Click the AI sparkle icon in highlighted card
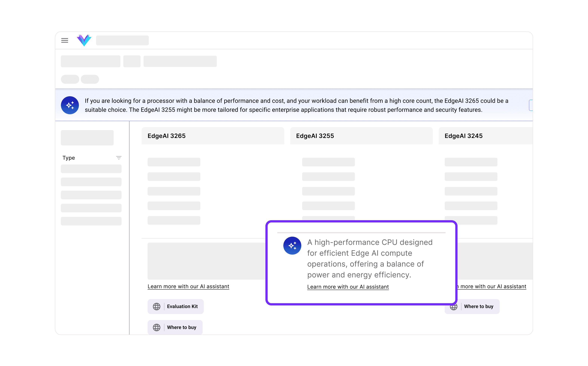The width and height of the screenshot is (588, 366). point(292,245)
